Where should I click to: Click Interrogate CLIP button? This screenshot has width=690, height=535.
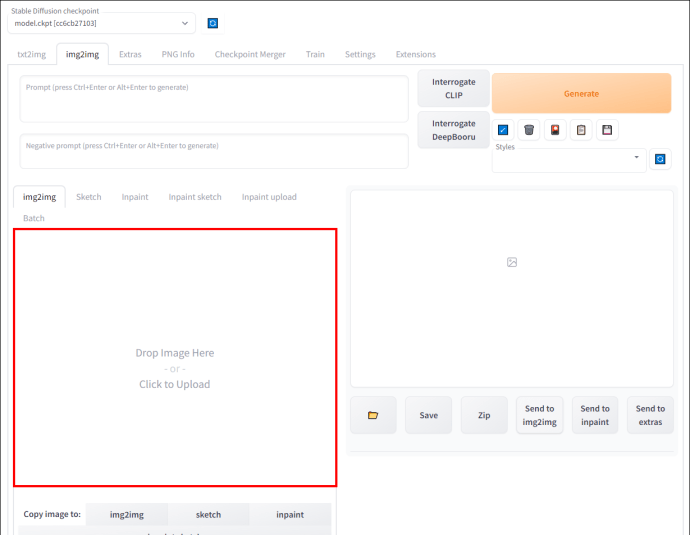pos(454,88)
